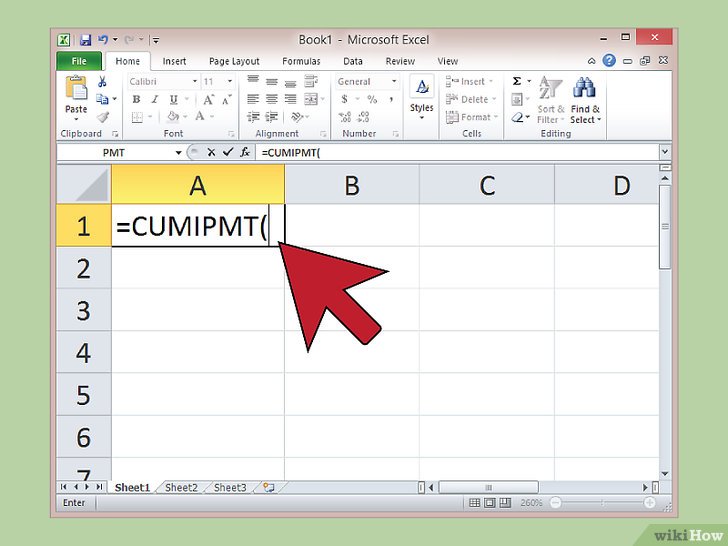Viewport: 728px width, 546px height.
Task: Click the Enter checkmark in formula bar
Action: pos(228,152)
